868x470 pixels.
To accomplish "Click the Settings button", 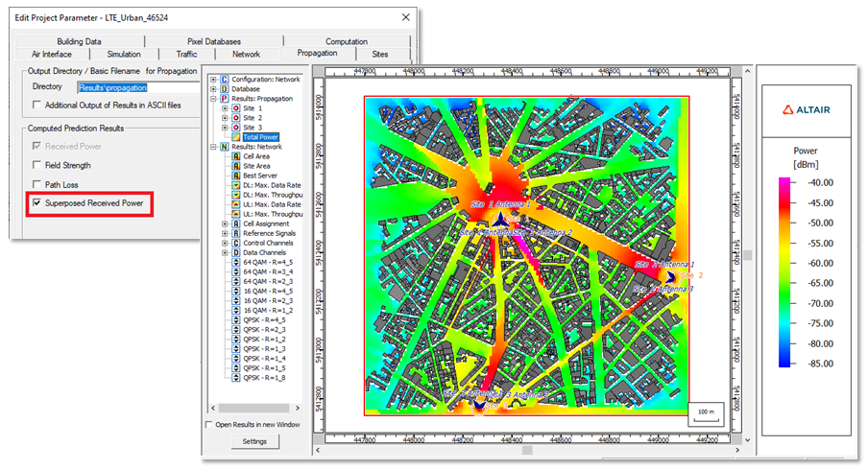I will click(254, 441).
